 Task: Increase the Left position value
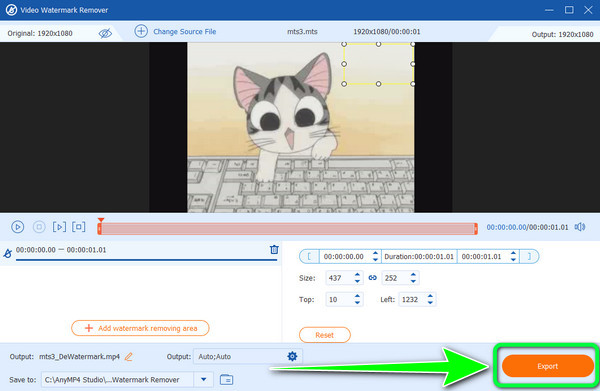430,296
